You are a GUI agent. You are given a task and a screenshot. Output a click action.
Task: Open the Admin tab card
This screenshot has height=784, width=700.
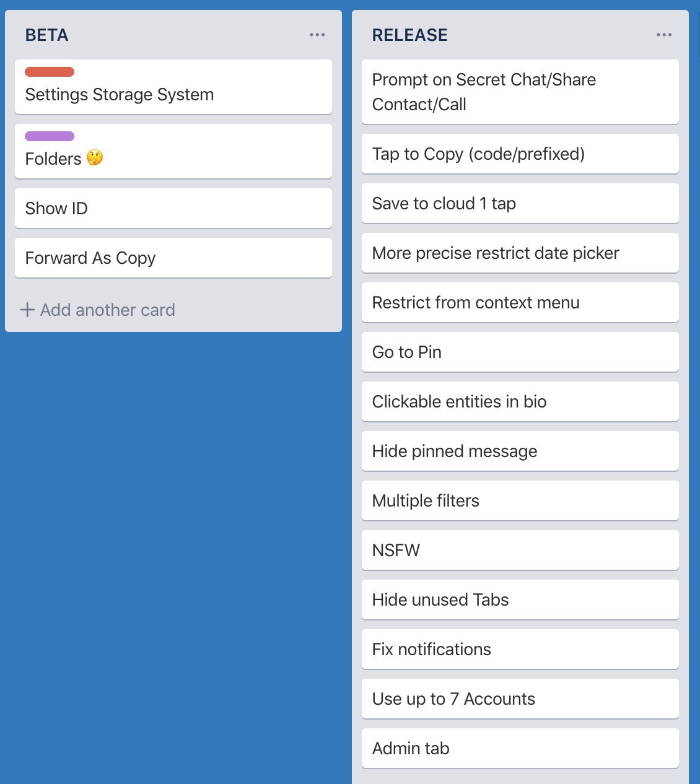click(x=520, y=748)
